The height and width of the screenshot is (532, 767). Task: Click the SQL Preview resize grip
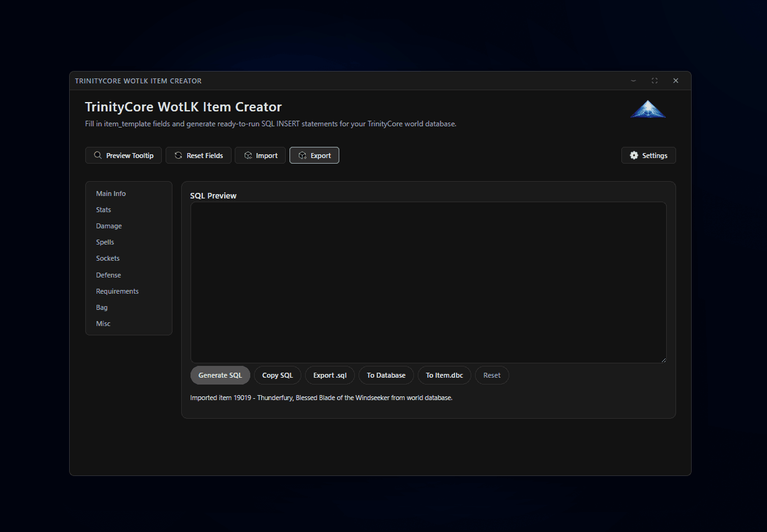click(663, 360)
